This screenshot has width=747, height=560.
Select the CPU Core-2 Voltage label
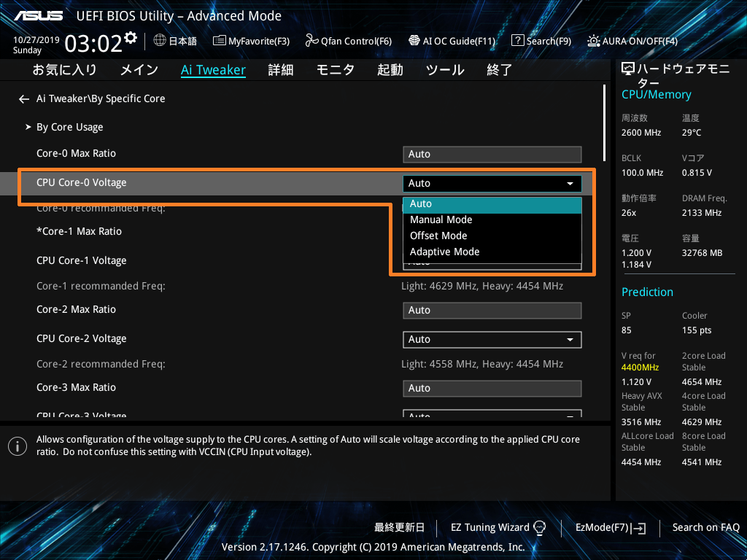pos(82,339)
